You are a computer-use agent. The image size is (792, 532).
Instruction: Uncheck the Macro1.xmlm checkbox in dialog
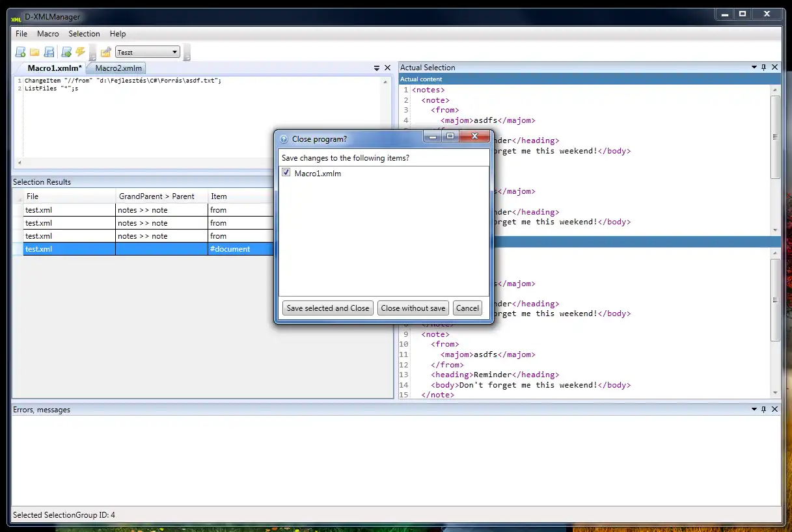[286, 173]
